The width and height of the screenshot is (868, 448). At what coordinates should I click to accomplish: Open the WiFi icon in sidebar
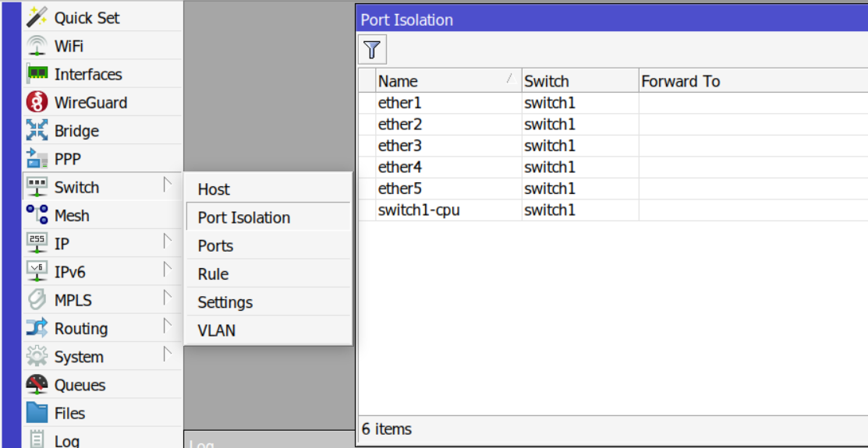click(37, 45)
